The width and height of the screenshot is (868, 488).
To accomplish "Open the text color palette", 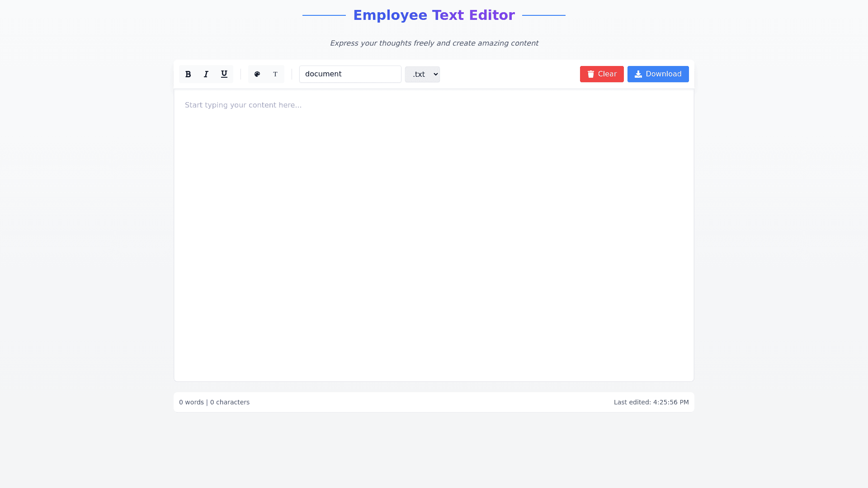I will click(257, 74).
